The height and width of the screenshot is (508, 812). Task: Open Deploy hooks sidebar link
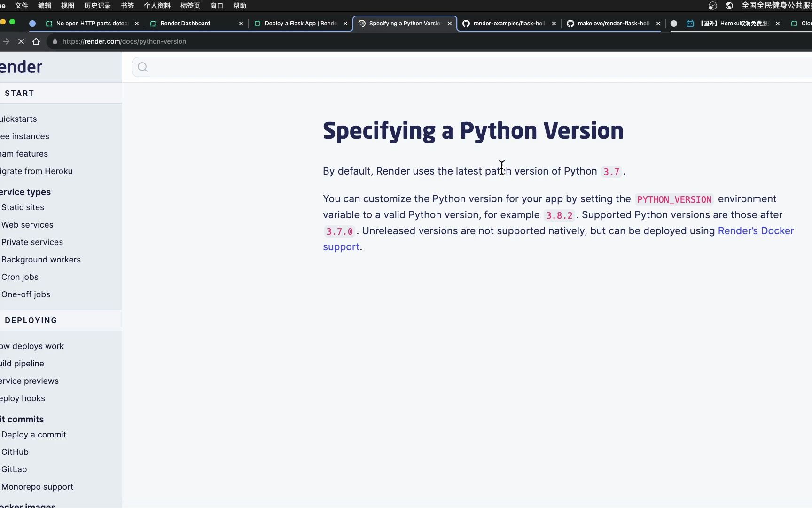point(23,398)
